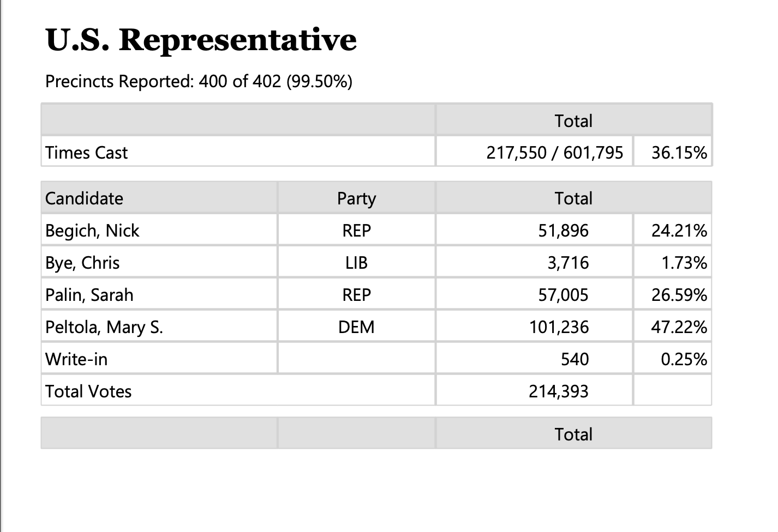This screenshot has height=532, width=778.
Task: Click the 36.15% turnout percentage cell
Action: pos(673,152)
